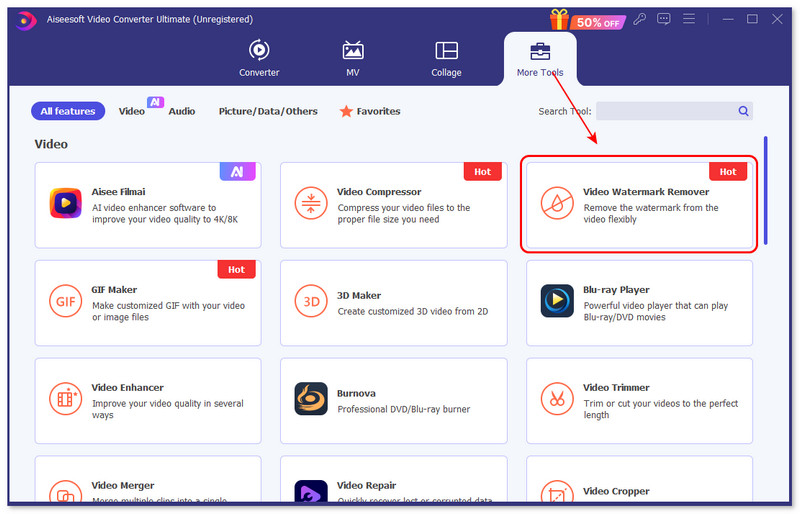
Task: Click the AI badge next to Video filter
Action: click(x=155, y=102)
